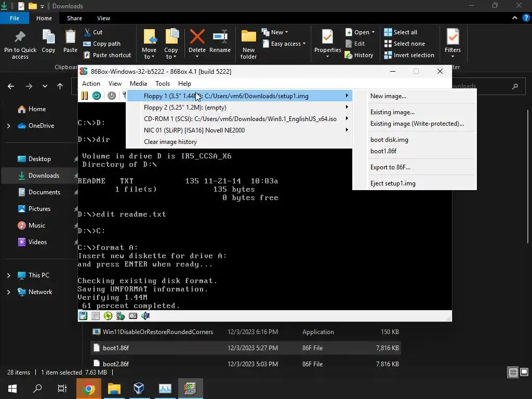Image resolution: width=532 pixels, height=399 pixels.
Task: Open the Filters dropdown
Action: (453, 44)
